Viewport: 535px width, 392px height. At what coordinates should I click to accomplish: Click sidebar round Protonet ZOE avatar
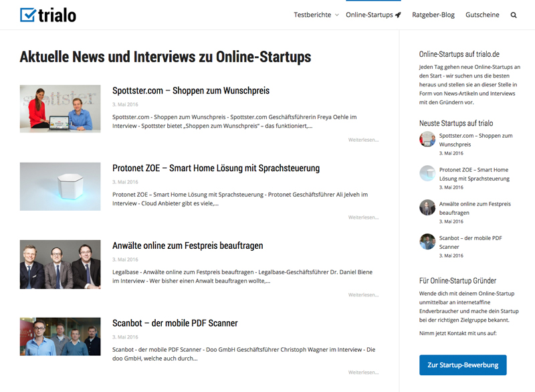point(427,173)
